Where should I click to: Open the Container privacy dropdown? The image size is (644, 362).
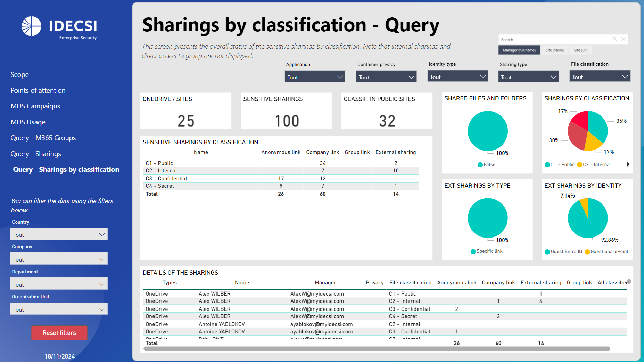[386, 77]
